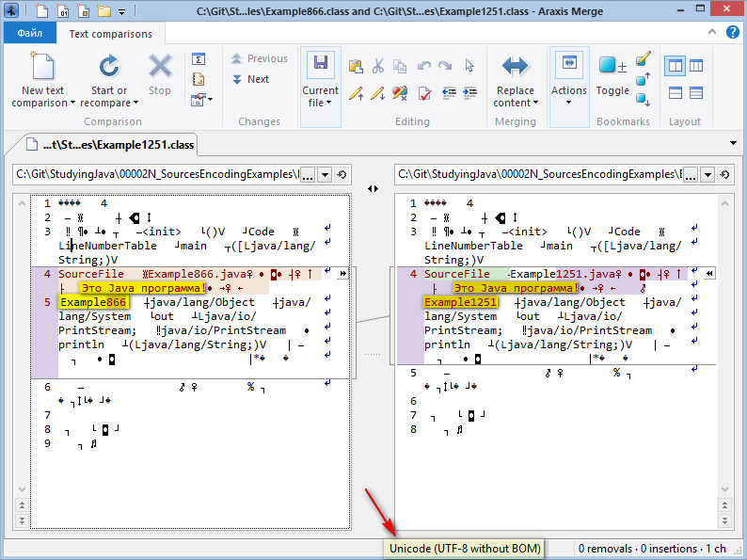747x560 pixels.
Task: Open the Customize Quick Access Toolbar dropdown
Action: (122, 11)
